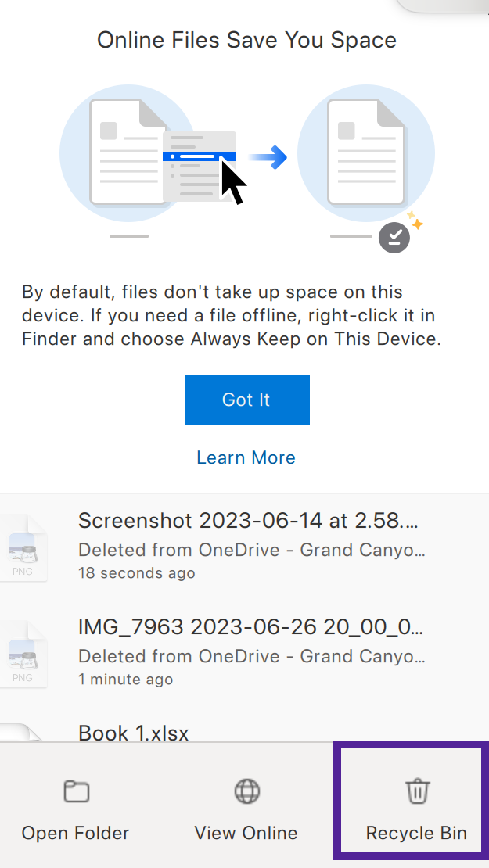Image resolution: width=489 pixels, height=868 pixels.
Task: Open the Learn More link
Action: point(246,457)
